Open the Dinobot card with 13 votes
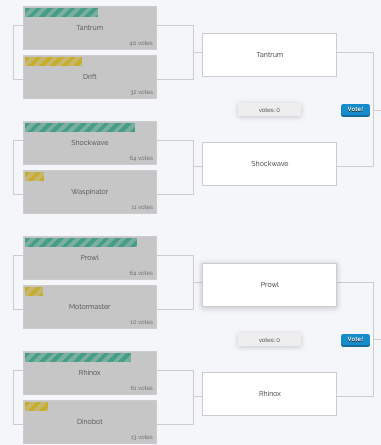 click(x=90, y=422)
